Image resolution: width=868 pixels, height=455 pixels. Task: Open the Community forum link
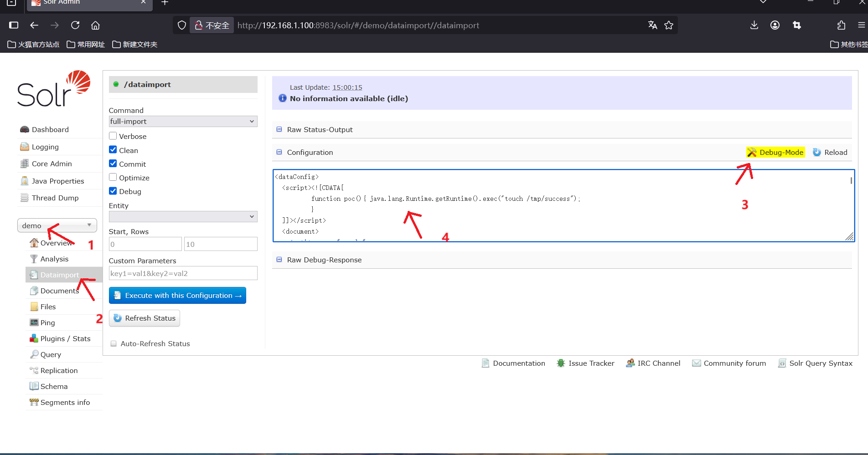click(x=729, y=363)
